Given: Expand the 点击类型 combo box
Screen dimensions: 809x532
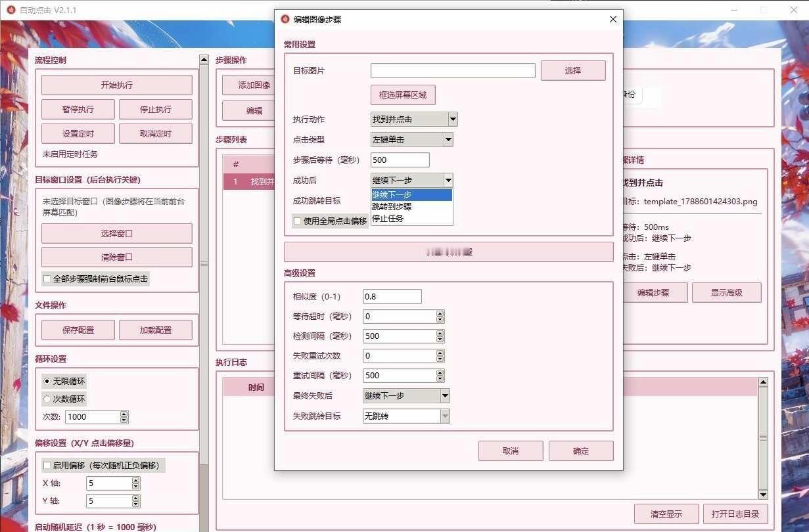Looking at the screenshot, I should tap(412, 140).
